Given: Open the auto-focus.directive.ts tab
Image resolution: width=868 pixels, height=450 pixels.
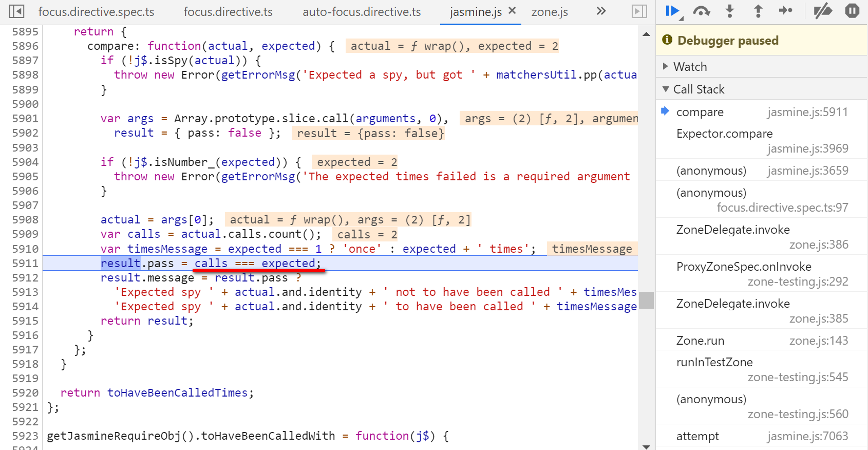Looking at the screenshot, I should coord(362,12).
